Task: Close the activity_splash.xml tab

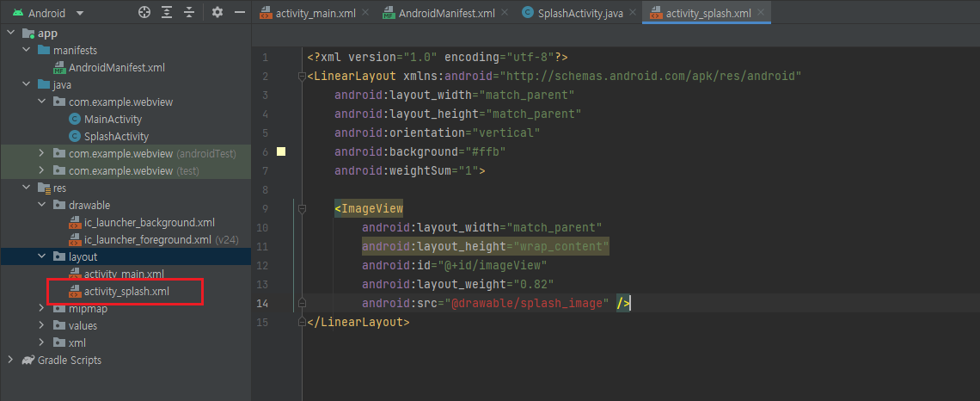Action: [761, 13]
